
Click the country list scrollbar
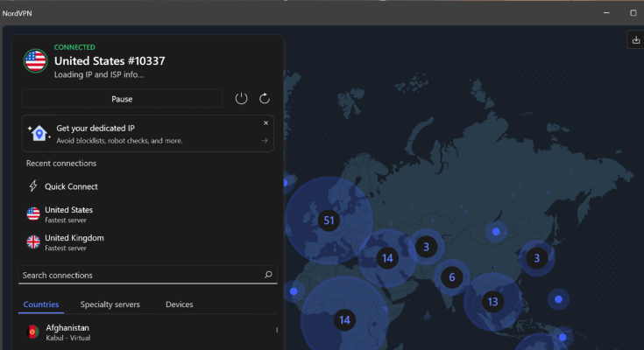[x=277, y=330]
